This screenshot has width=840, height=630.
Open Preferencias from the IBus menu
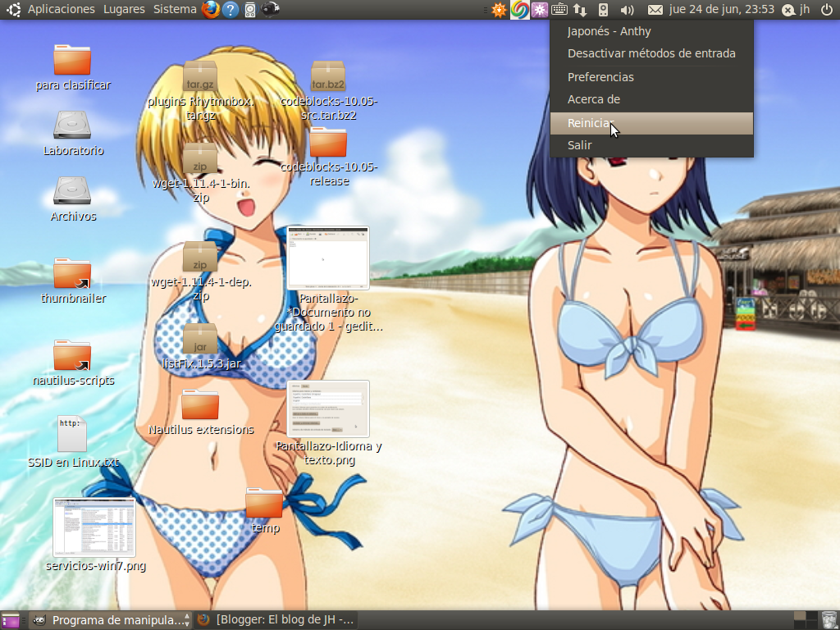[x=651, y=77]
